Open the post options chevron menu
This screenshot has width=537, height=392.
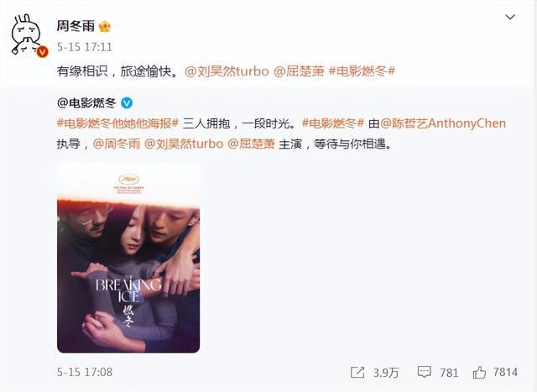510,17
